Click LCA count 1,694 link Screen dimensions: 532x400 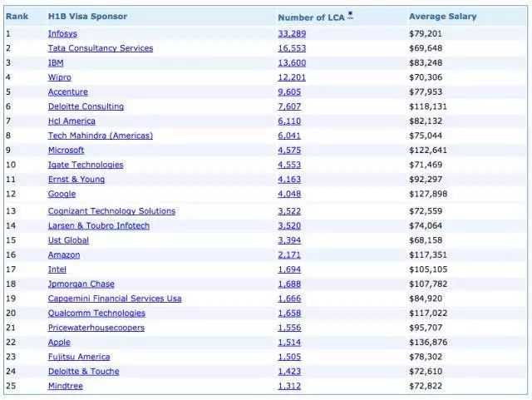[289, 269]
